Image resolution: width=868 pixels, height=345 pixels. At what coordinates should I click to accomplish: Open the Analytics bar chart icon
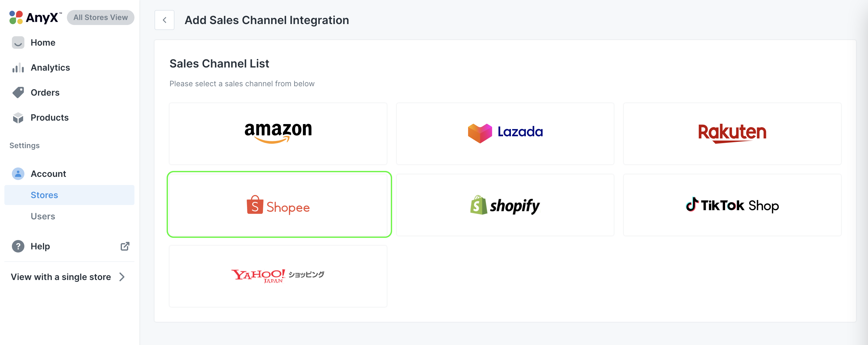click(18, 68)
